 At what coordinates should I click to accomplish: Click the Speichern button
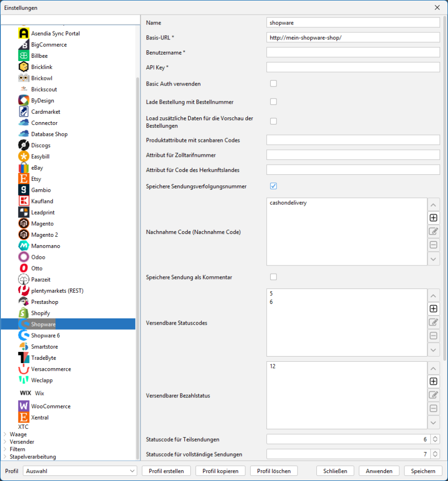tap(423, 471)
